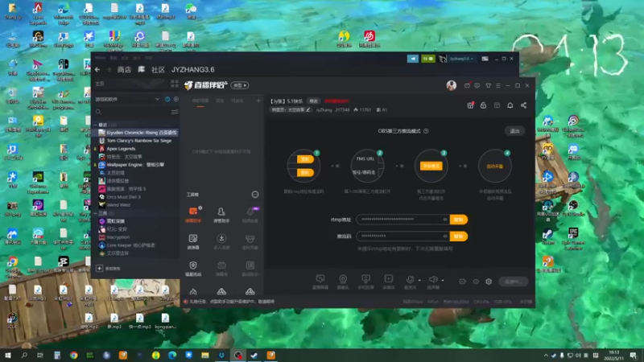This screenshot has height=362, width=644.
Task: Open the microphone tool with purple badge
Action: pyautogui.click(x=250, y=214)
